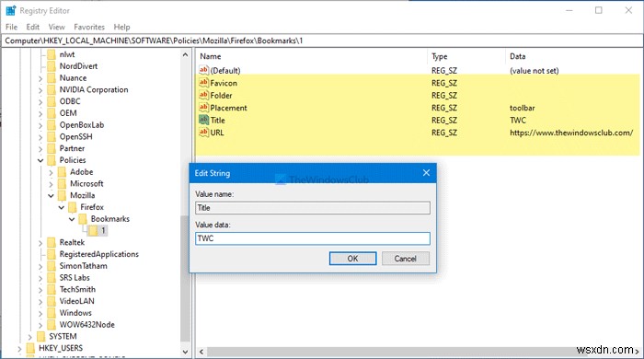Select the SimonTatham key

[x=84, y=266]
